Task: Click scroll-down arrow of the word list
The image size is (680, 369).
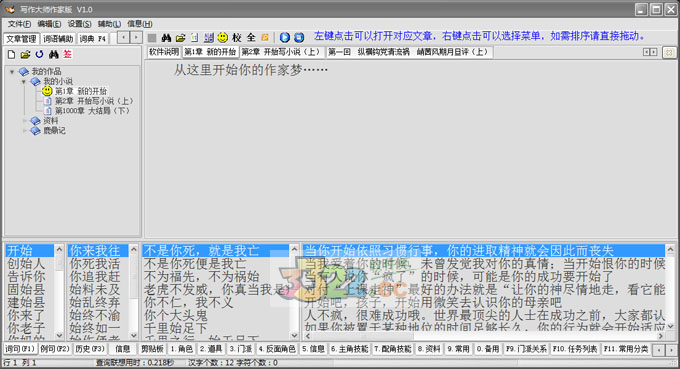Action: click(59, 335)
